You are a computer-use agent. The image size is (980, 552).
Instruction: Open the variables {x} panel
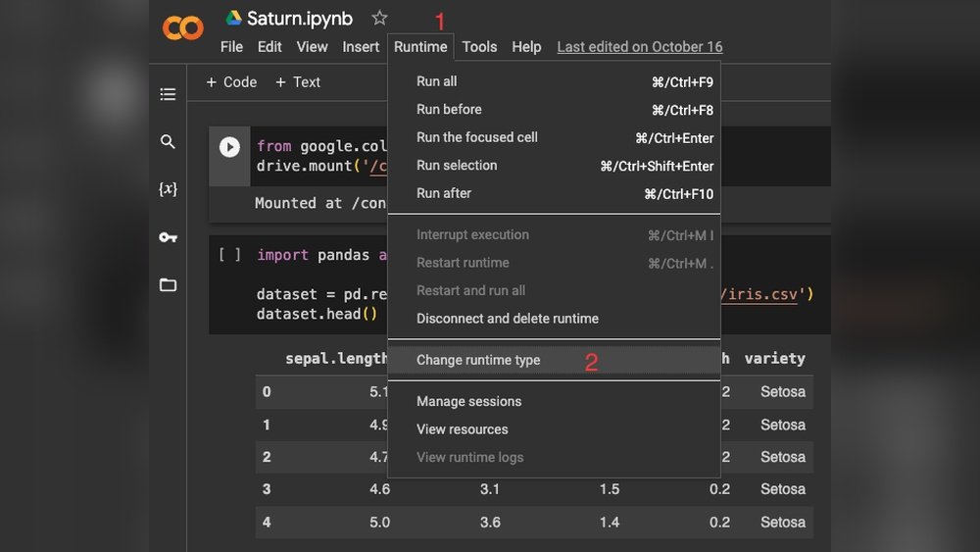pos(168,189)
